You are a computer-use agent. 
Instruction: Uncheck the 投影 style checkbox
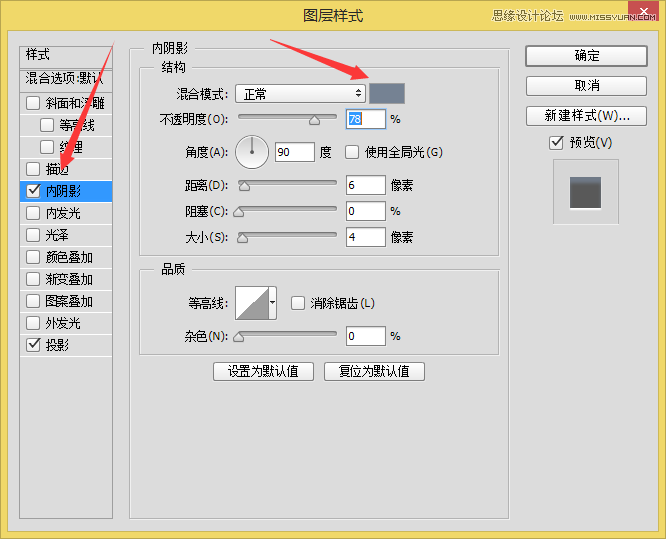click(x=33, y=345)
